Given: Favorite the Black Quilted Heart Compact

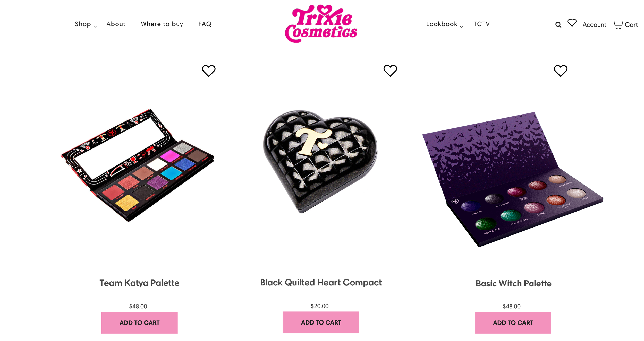Looking at the screenshot, I should 390,71.
